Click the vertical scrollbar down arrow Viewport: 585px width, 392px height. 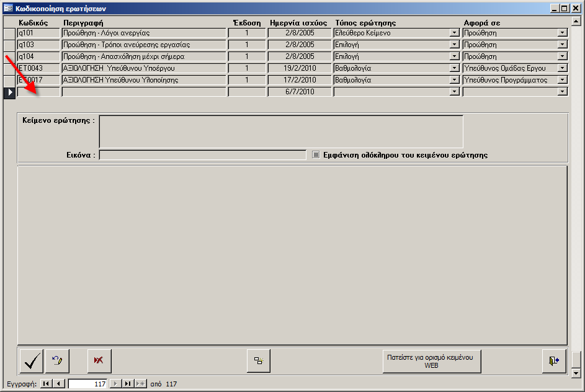577,373
